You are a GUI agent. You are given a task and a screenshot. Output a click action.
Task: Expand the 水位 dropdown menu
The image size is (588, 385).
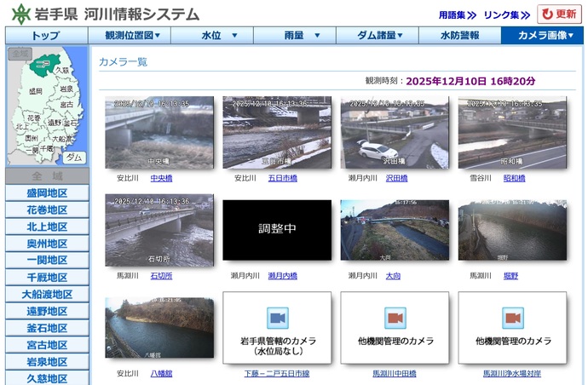tap(212, 35)
